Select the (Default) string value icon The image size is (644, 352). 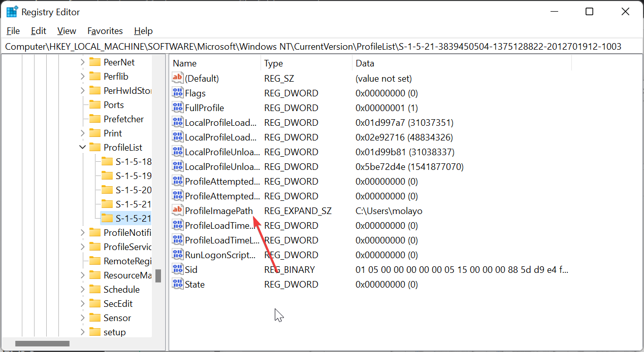[x=177, y=78]
